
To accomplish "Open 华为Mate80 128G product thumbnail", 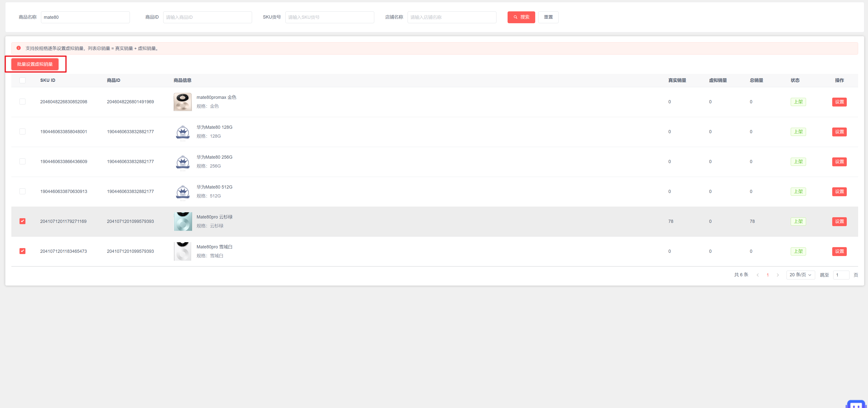I will (183, 132).
